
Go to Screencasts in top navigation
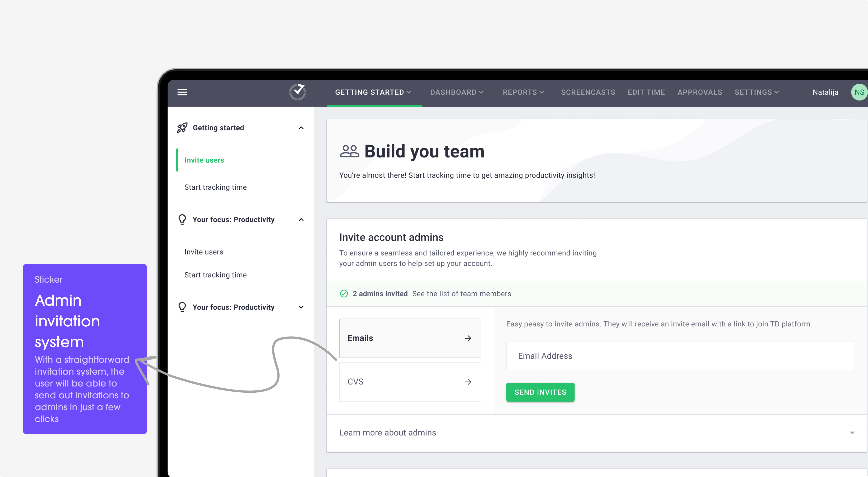coord(588,92)
